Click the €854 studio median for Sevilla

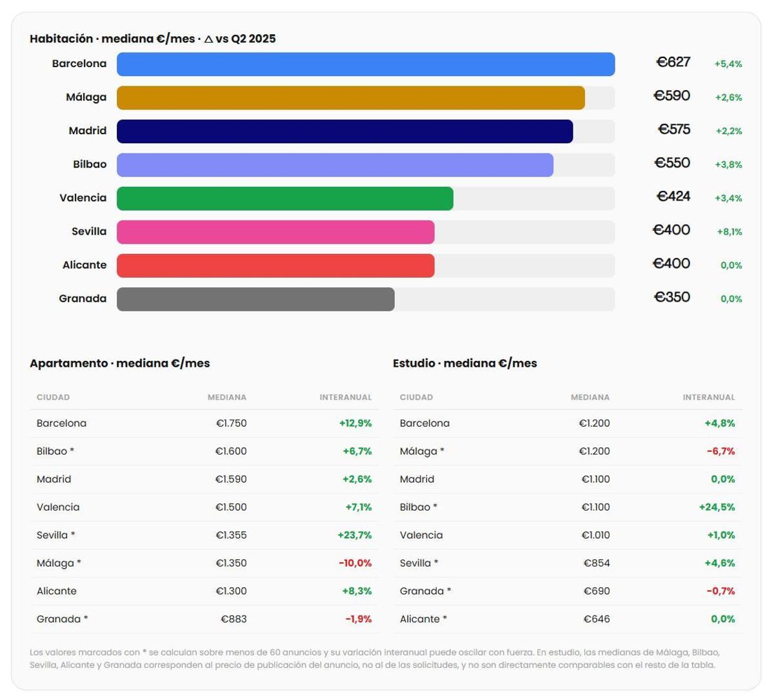point(597,563)
